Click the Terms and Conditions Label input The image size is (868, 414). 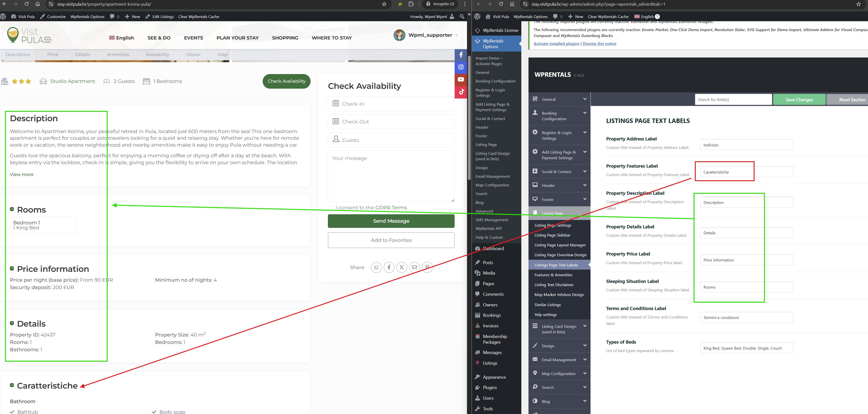[x=746, y=317]
